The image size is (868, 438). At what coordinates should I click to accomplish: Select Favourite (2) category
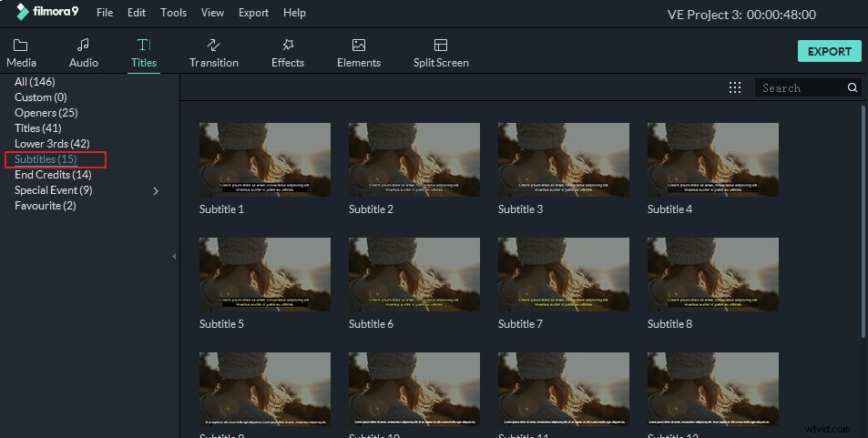click(45, 206)
